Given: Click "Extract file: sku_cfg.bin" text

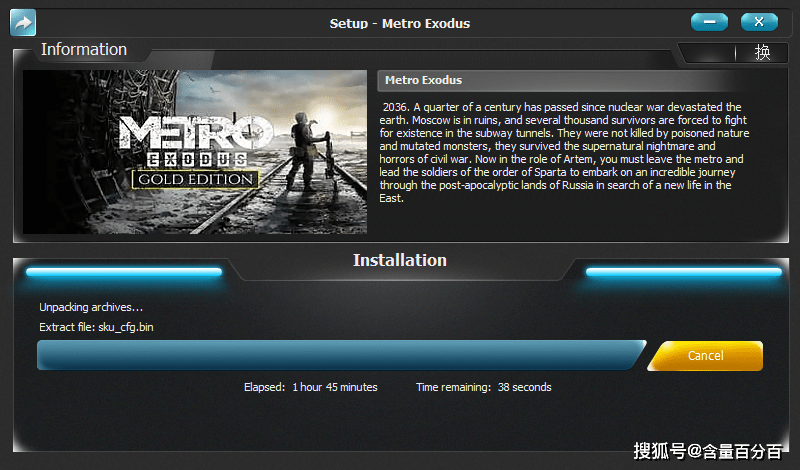Looking at the screenshot, I should (96, 327).
